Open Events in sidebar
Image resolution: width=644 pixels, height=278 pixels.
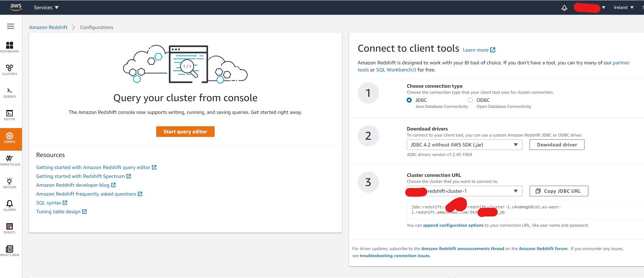click(x=10, y=228)
